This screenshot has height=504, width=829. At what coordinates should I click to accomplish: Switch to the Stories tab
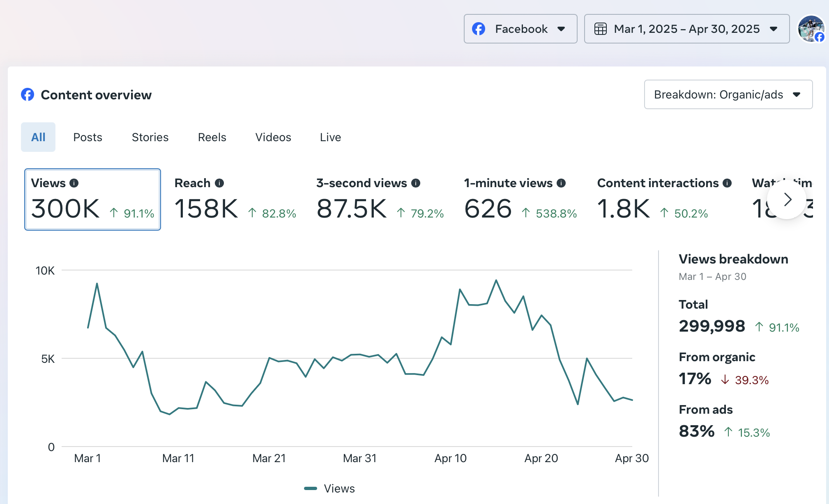click(x=150, y=137)
